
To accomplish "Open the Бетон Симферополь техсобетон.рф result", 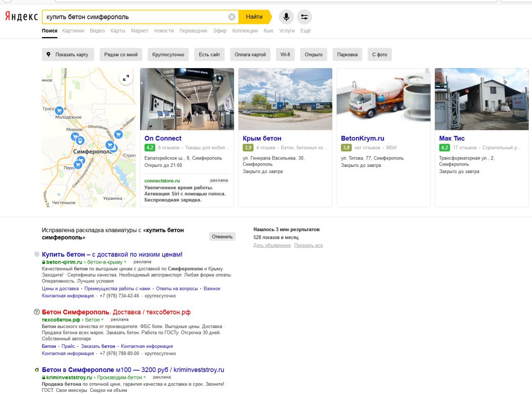I will point(116,312).
